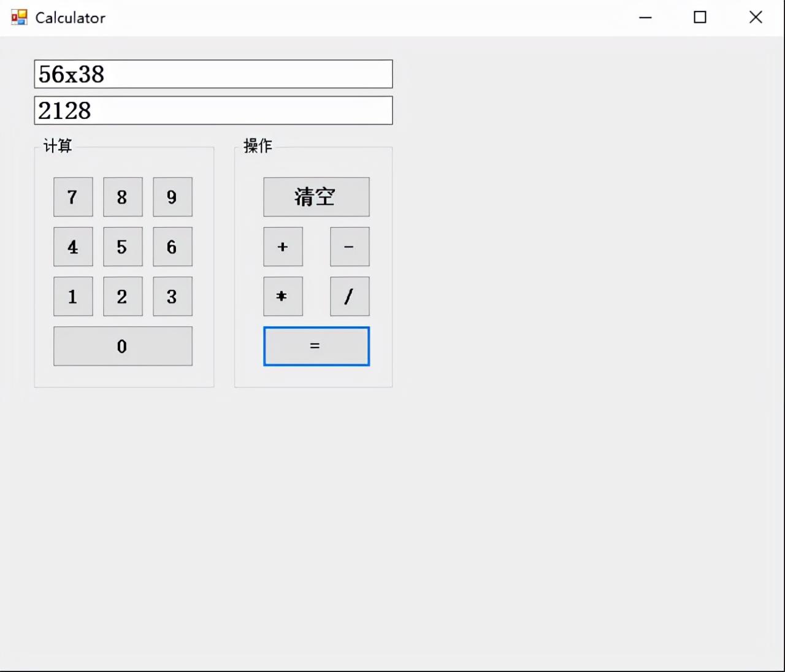Click the digit 1 button
785x672 pixels.
(73, 296)
